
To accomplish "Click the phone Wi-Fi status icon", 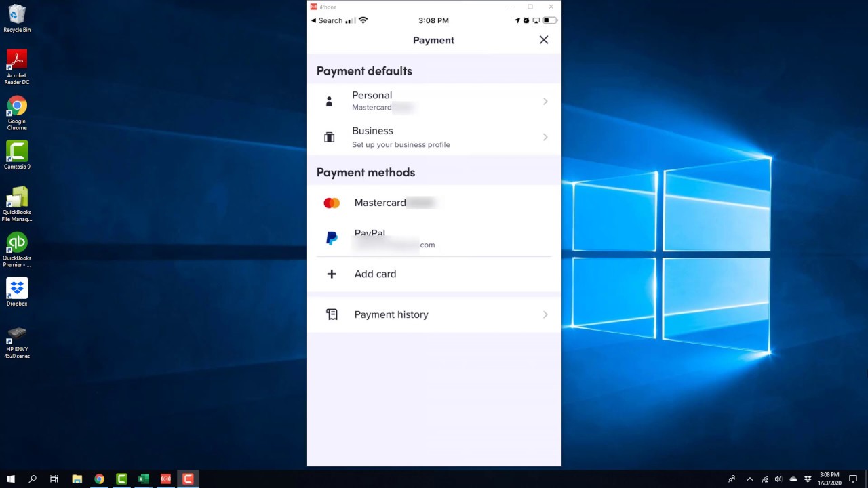I will click(363, 20).
